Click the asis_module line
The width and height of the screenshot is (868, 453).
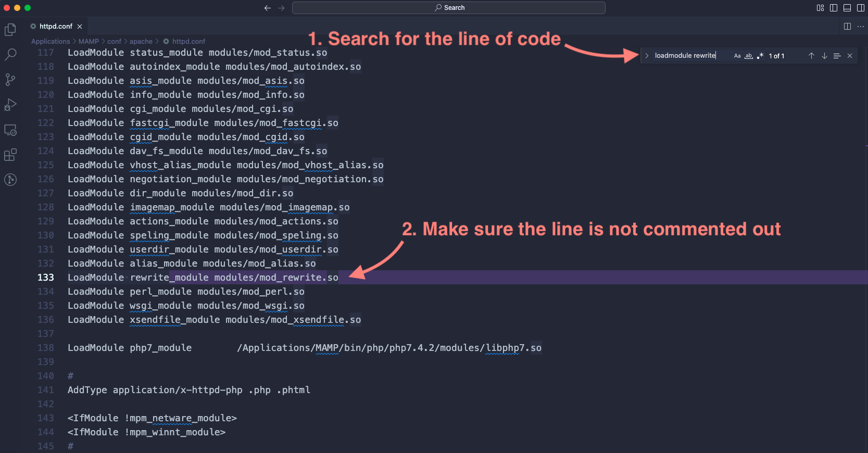pos(186,81)
